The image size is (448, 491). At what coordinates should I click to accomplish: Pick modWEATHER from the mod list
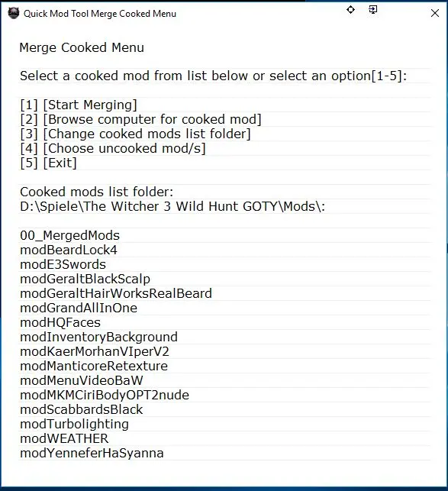(x=64, y=439)
